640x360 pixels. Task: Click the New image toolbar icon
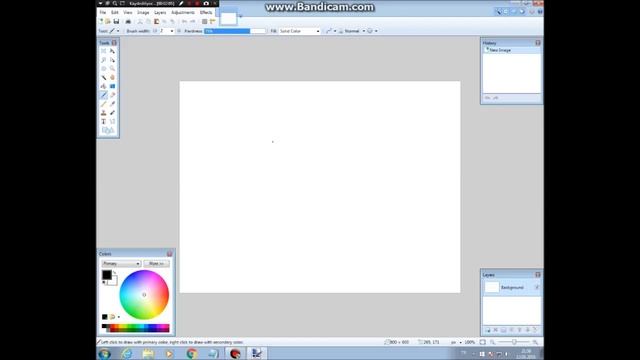tap(101, 21)
